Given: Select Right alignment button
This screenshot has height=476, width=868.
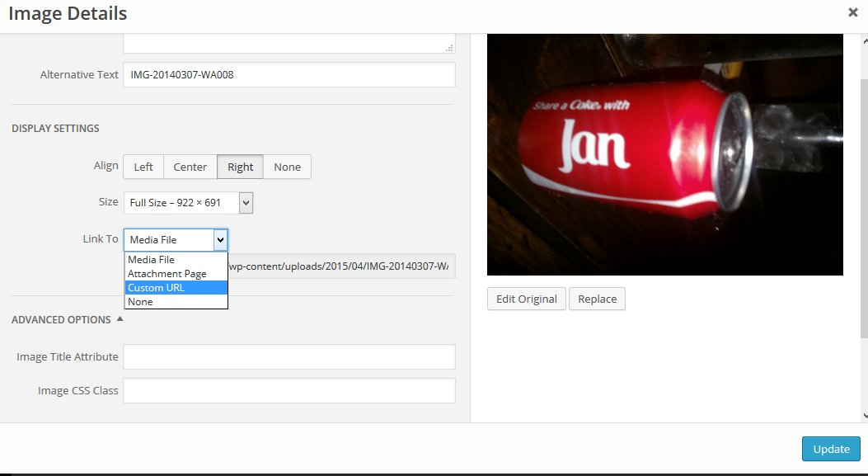Looking at the screenshot, I should [x=240, y=167].
